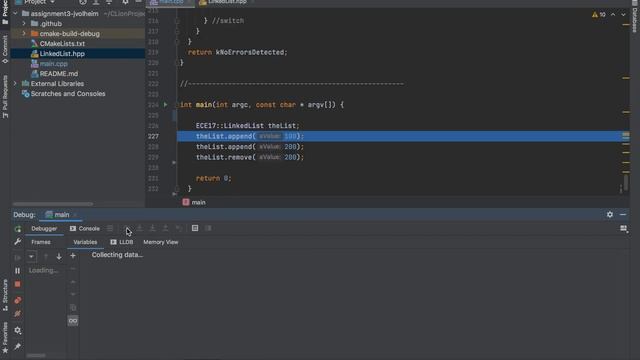Screen dimensions: 640x360
Task: Toggle the Show Watches glasses icon
Action: click(73, 321)
